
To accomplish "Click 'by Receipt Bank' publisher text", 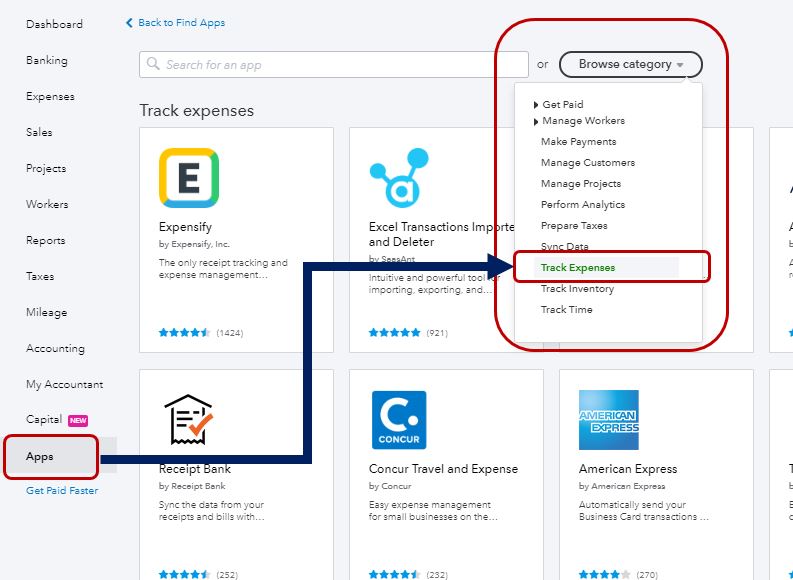I will click(192, 486).
